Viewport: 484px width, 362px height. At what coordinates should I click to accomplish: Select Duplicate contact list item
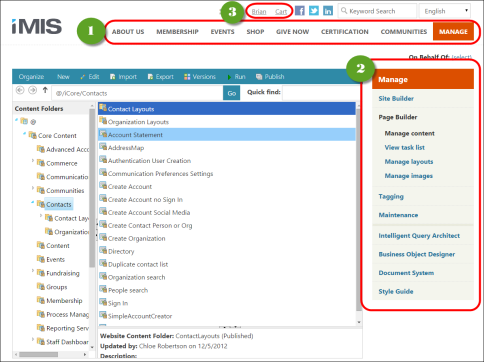tap(227, 264)
